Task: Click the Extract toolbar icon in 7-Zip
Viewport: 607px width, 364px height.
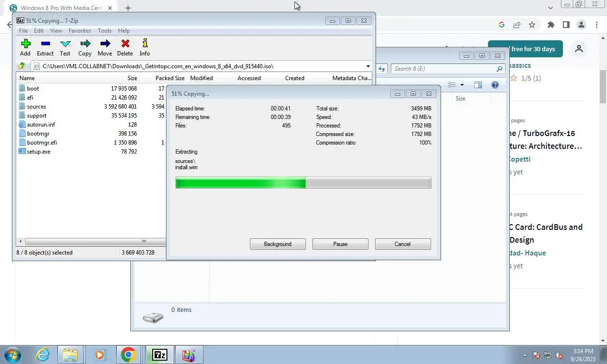Action: tap(45, 47)
